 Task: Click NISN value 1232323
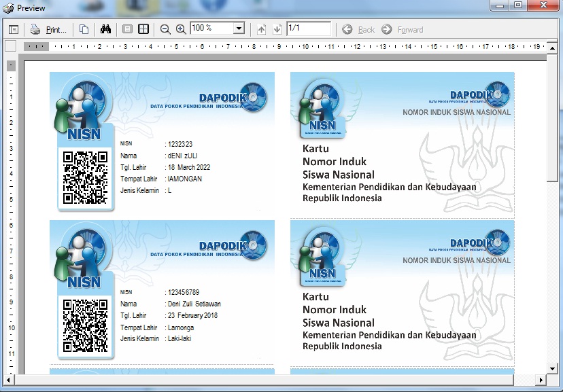[180, 144]
